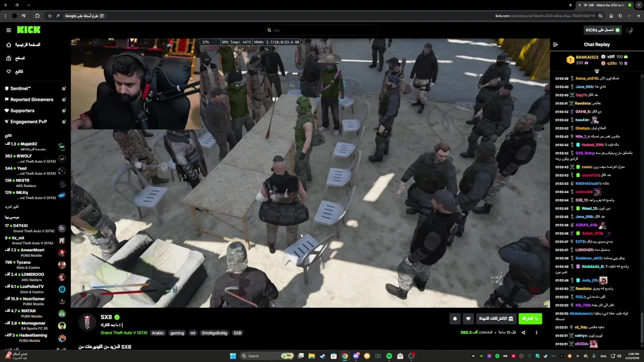Click the streamer webcam overlay in video
This screenshot has height=362, width=644.
(135, 84)
